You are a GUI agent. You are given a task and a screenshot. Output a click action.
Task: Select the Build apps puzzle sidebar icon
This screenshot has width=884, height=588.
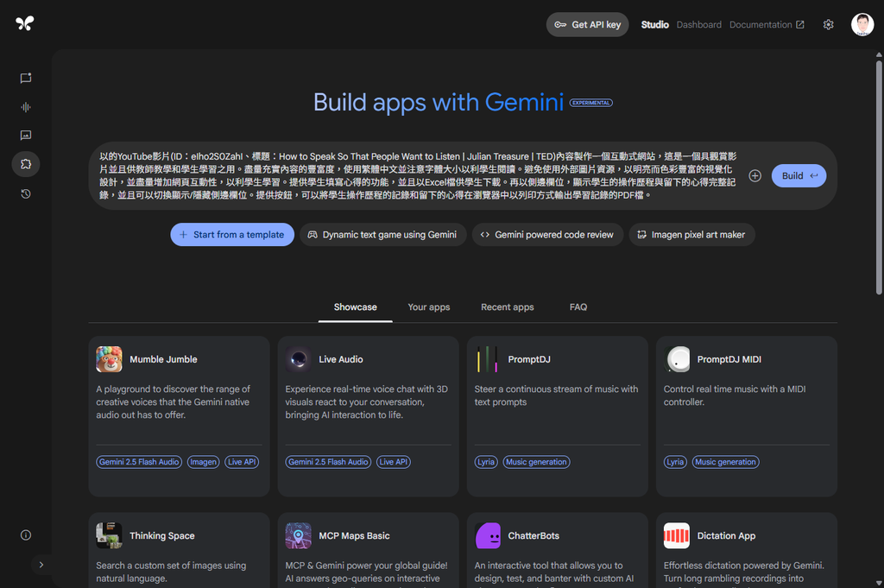[26, 164]
